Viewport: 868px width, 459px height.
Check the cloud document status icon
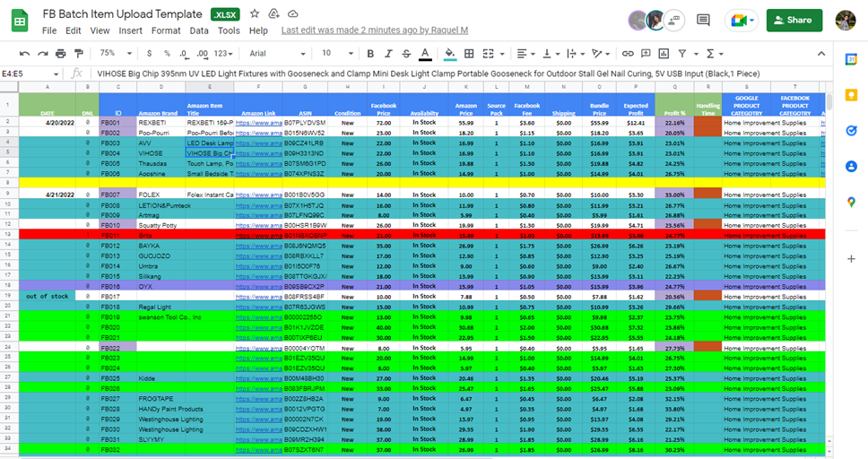coord(293,13)
